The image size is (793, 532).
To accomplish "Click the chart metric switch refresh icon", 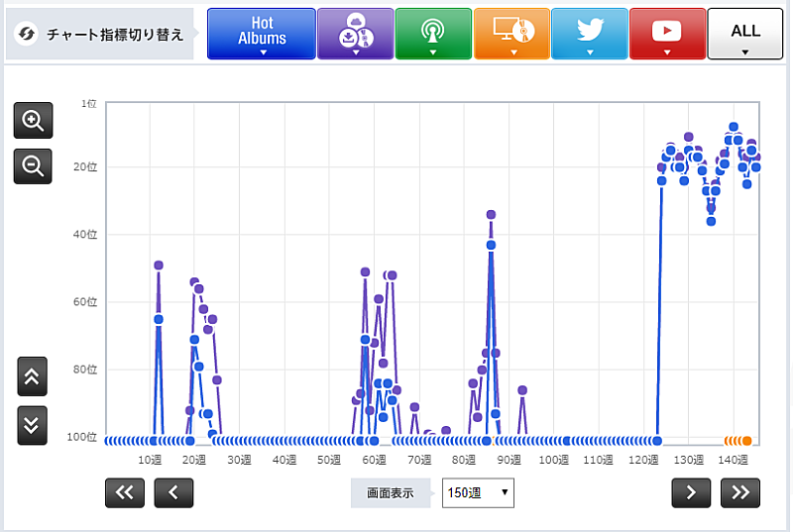I will [27, 35].
